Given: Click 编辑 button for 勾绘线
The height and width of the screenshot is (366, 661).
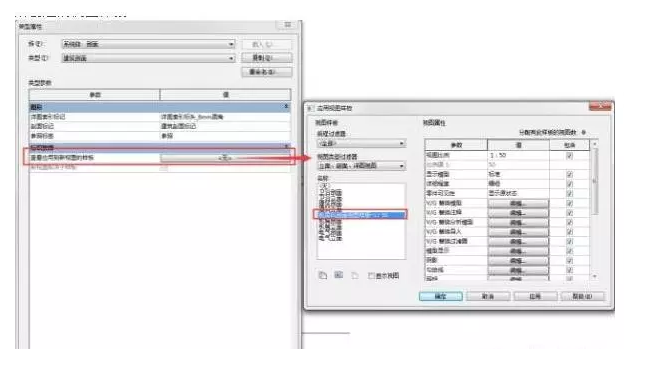Looking at the screenshot, I should (x=518, y=270).
